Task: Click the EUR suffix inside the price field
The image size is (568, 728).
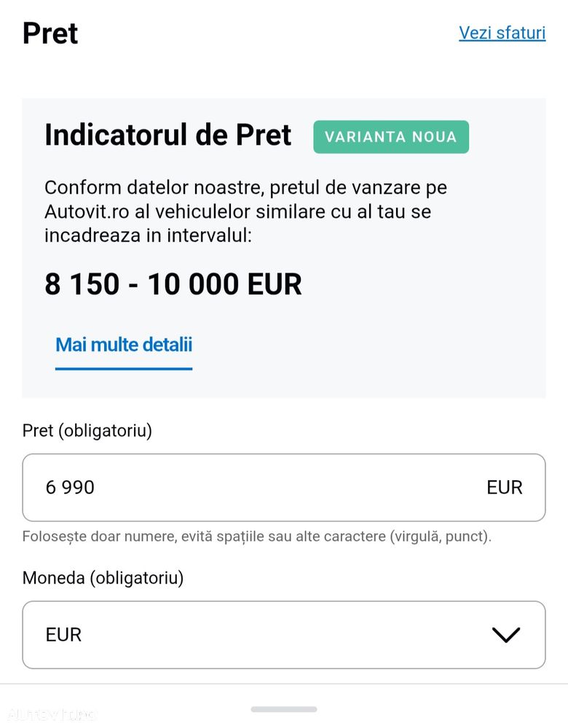Action: [x=505, y=488]
